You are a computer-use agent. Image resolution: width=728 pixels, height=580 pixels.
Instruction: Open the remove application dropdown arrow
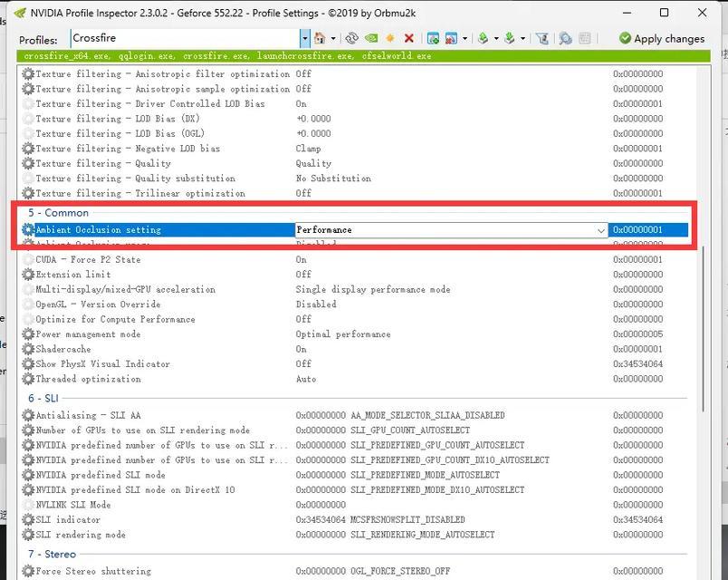point(465,38)
